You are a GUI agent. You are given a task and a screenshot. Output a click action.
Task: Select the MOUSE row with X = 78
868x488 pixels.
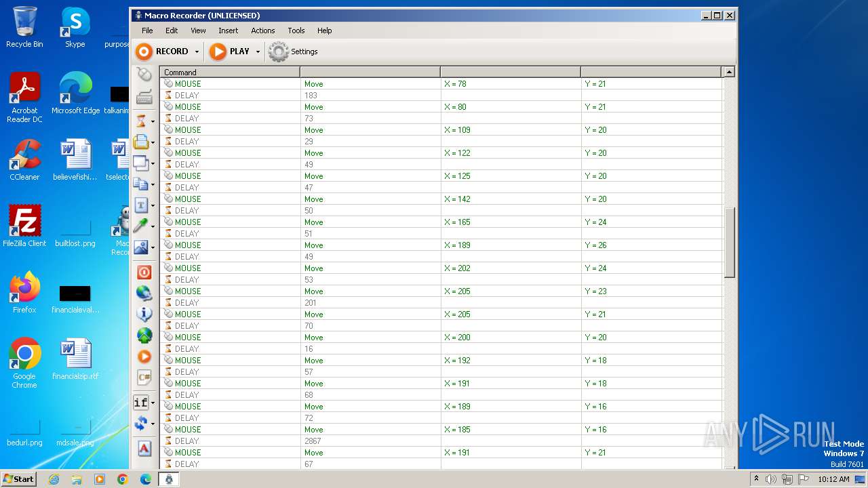[x=441, y=83]
